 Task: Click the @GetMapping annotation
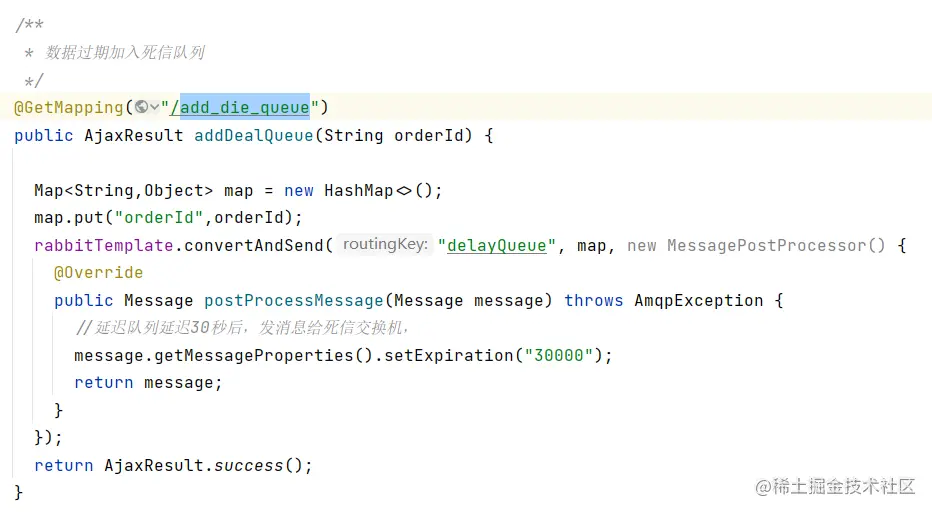click(x=68, y=108)
